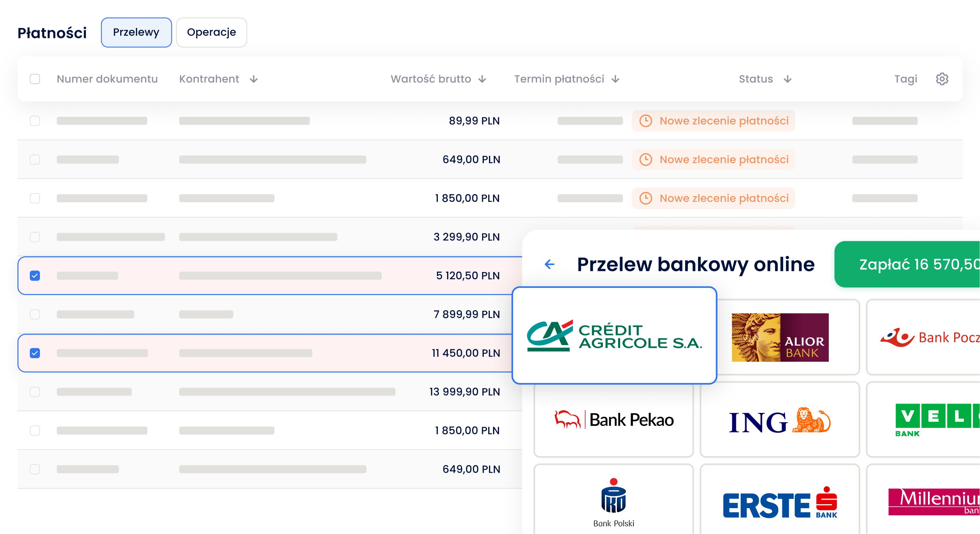Click Nowe zlecenie płatności for 649,00 PLN
980x534 pixels.
point(713,159)
